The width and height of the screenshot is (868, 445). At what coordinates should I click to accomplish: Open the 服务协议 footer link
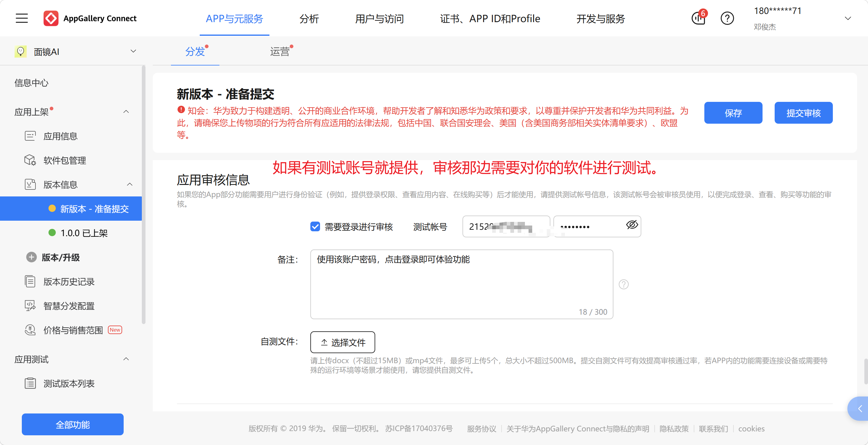point(482,429)
